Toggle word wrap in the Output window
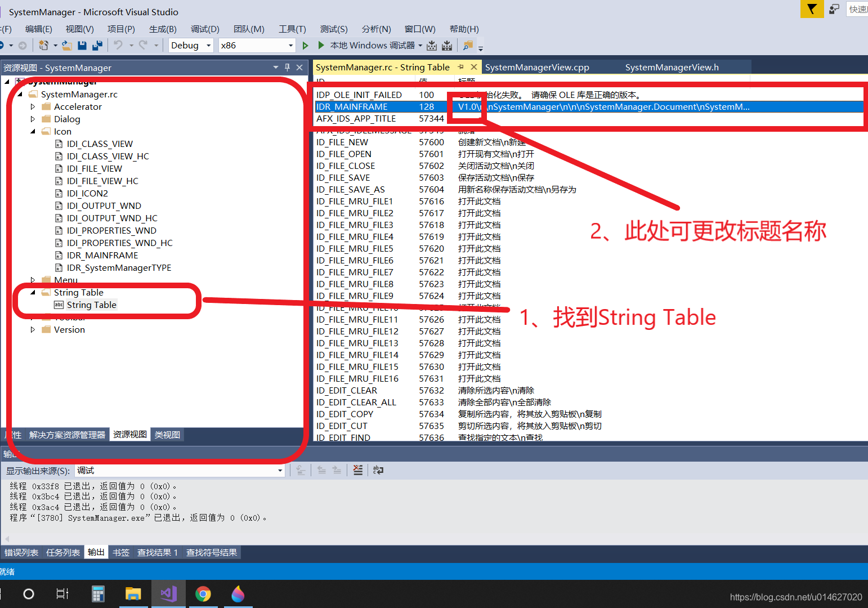This screenshot has height=608, width=868. click(378, 470)
